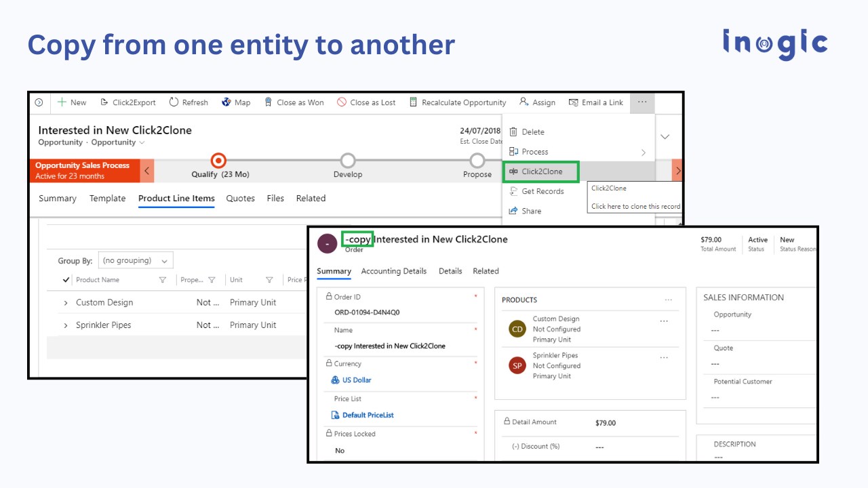
Task: Click the New plus icon in the toolbar
Action: tap(62, 102)
